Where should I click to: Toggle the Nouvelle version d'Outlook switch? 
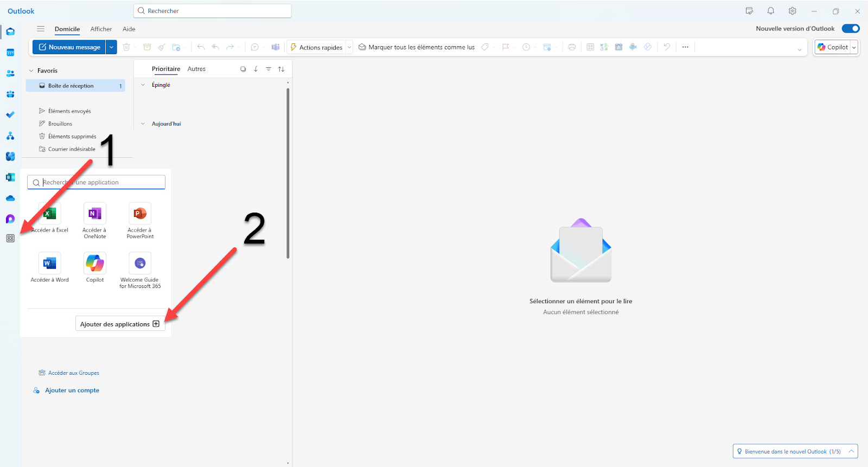[x=850, y=29]
